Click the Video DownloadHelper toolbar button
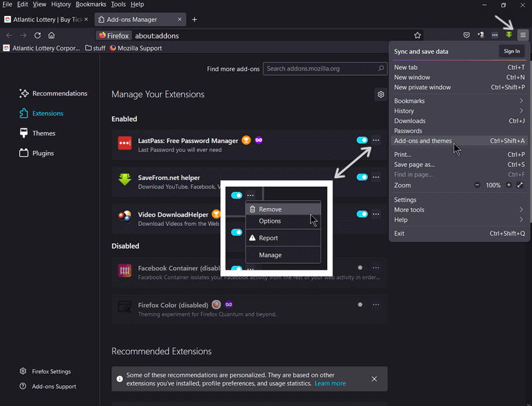The height and width of the screenshot is (406, 532). tap(481, 35)
